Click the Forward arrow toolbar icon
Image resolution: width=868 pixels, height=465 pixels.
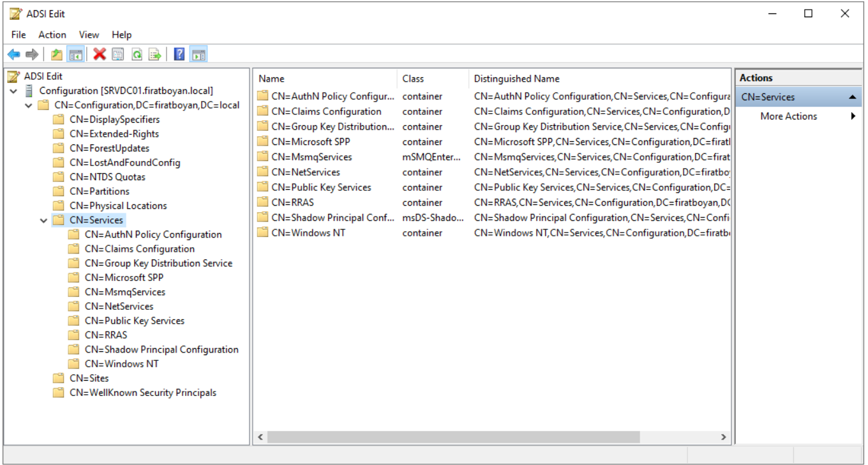coord(31,54)
